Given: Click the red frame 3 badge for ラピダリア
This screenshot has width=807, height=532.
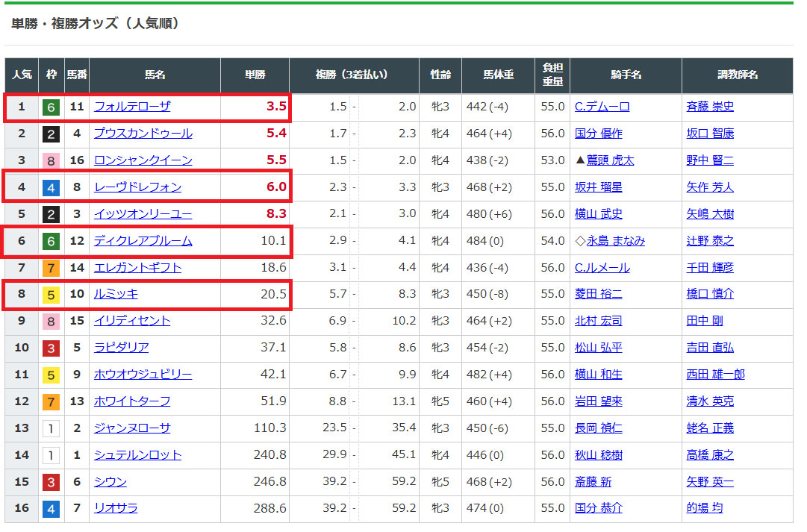Looking at the screenshot, I should 51,348.
